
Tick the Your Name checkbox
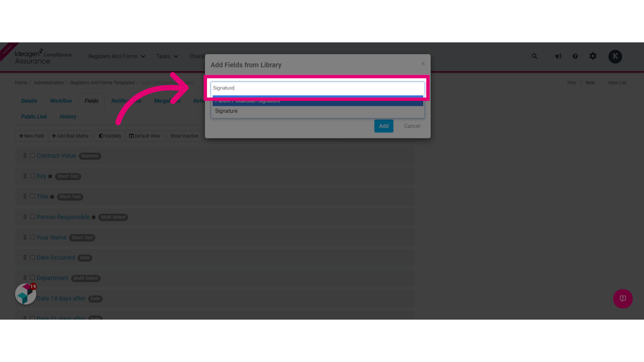click(33, 237)
